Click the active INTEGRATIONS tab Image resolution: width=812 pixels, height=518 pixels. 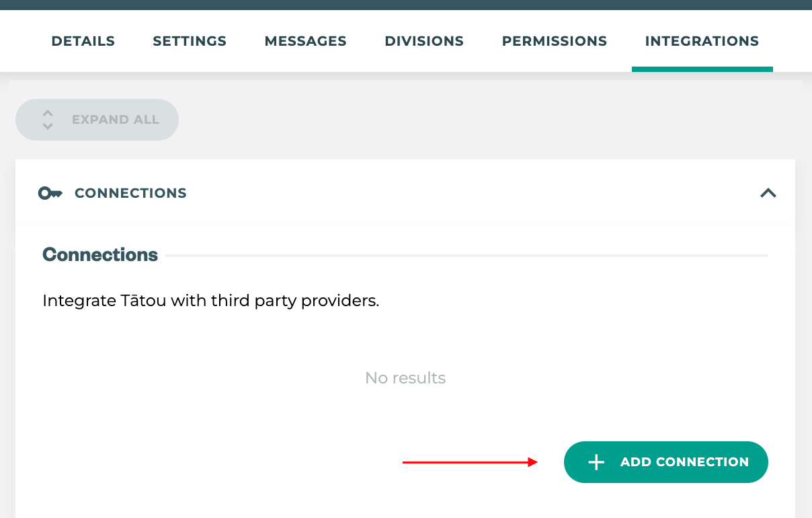click(702, 41)
